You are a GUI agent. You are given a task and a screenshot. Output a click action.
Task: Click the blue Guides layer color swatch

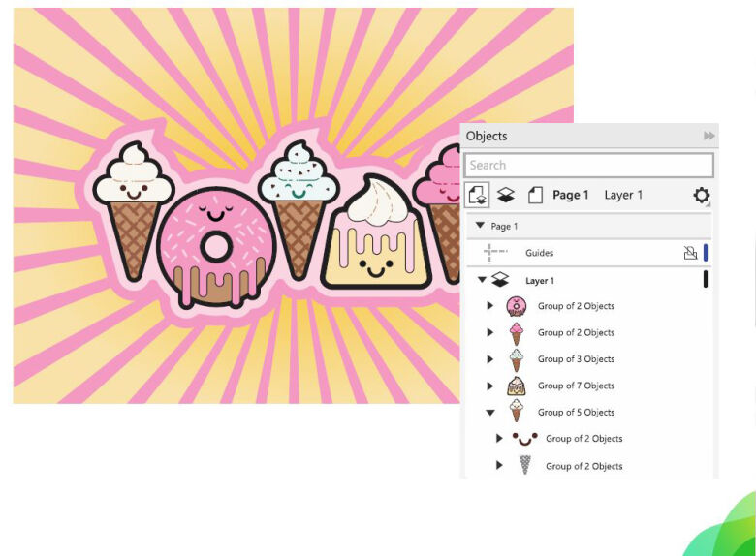coord(706,253)
